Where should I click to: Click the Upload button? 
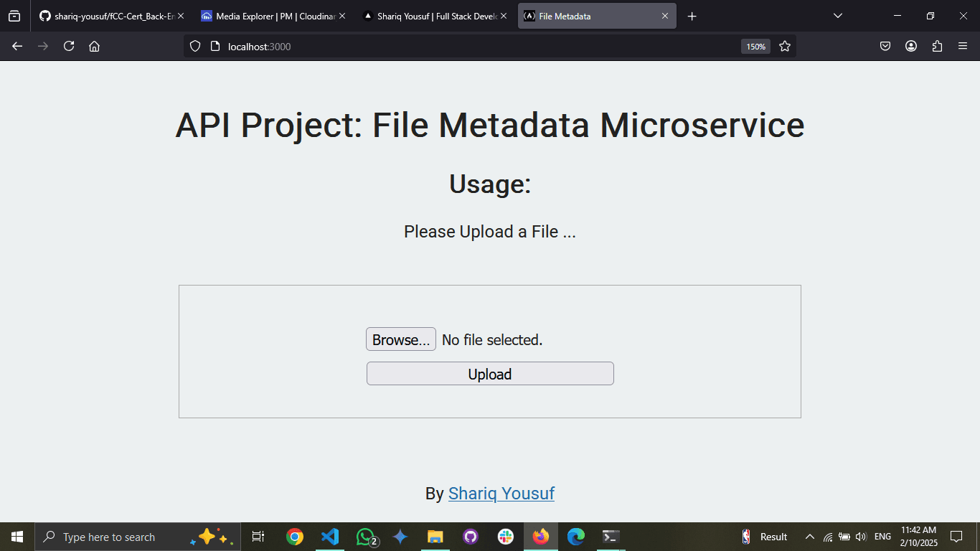tap(490, 373)
